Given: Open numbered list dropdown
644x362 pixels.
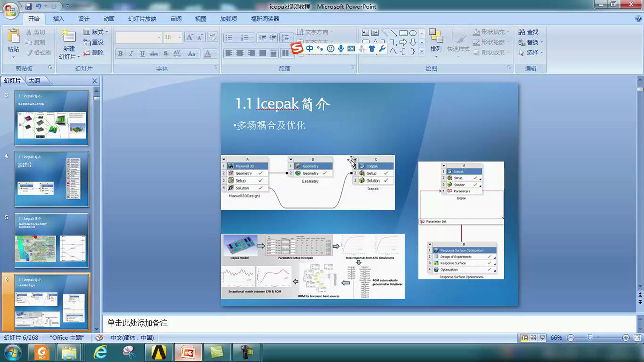Looking at the screenshot, I should point(247,38).
